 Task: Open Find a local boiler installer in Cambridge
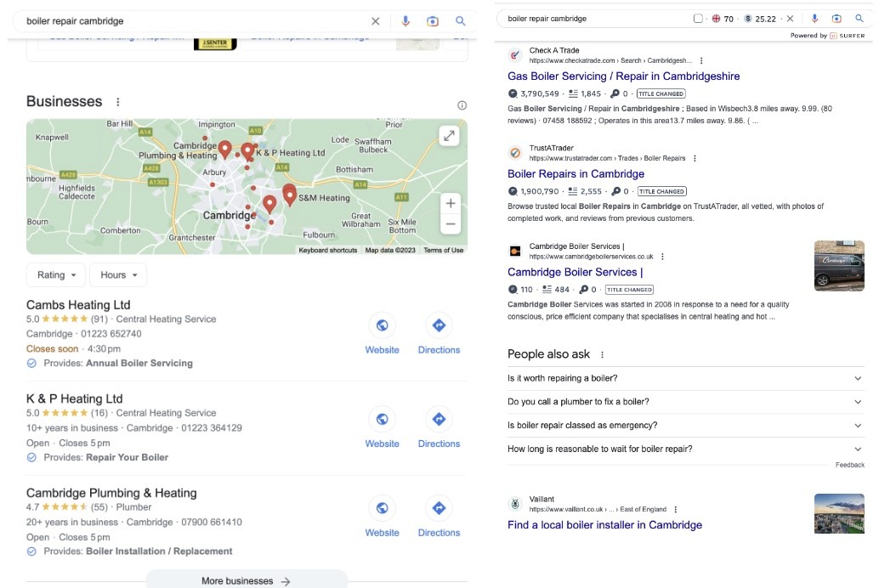click(604, 525)
